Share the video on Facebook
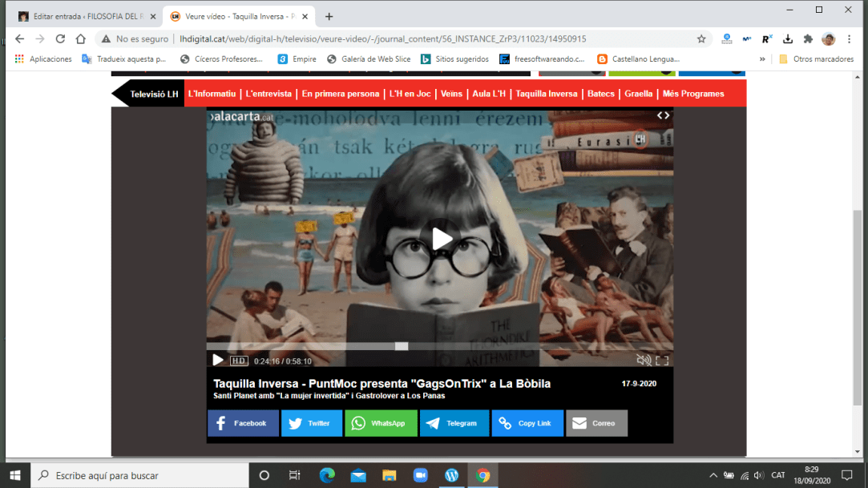Screen dimensions: 868x488 point(243,423)
